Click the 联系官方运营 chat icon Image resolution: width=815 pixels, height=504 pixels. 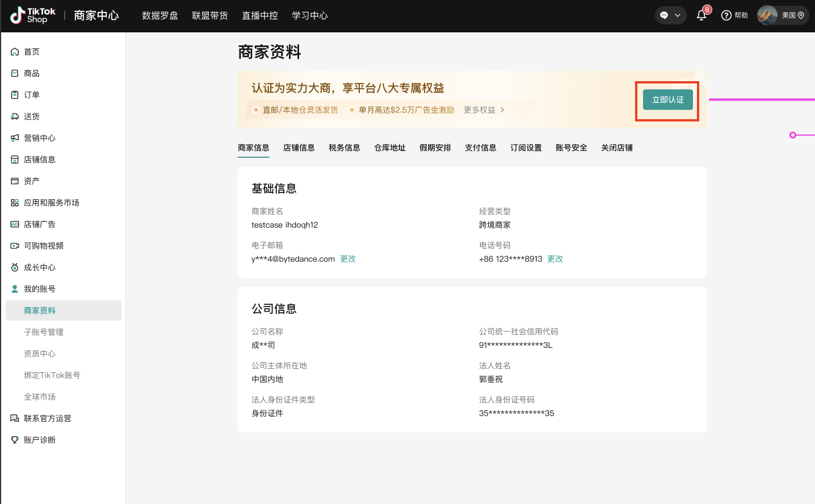tap(15, 418)
